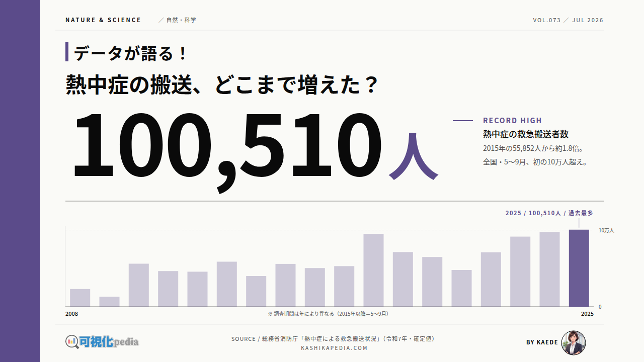The height and width of the screenshot is (362, 644).
Task: Click the 可視化pedia logo
Action: [102, 342]
